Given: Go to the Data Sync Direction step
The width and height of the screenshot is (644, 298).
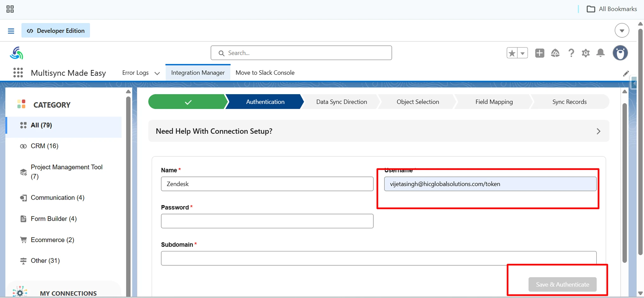Looking at the screenshot, I should point(341,102).
